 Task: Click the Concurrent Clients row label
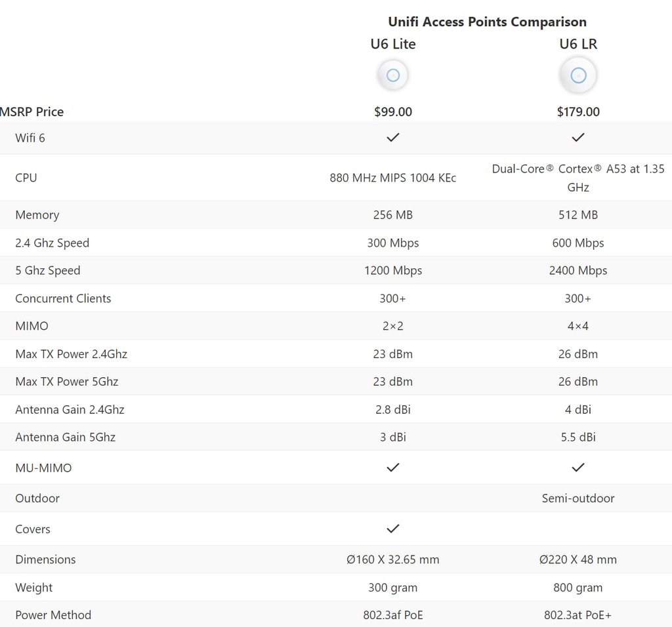pyautogui.click(x=63, y=298)
